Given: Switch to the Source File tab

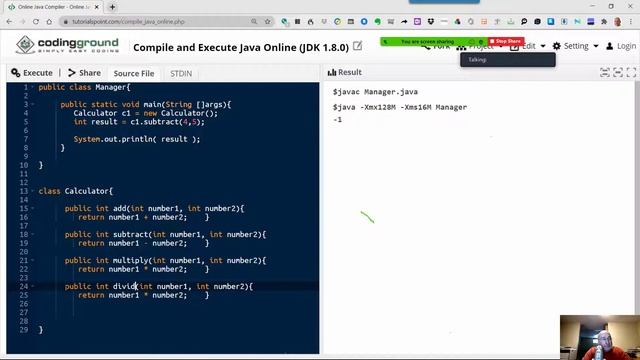Looking at the screenshot, I should [x=134, y=73].
